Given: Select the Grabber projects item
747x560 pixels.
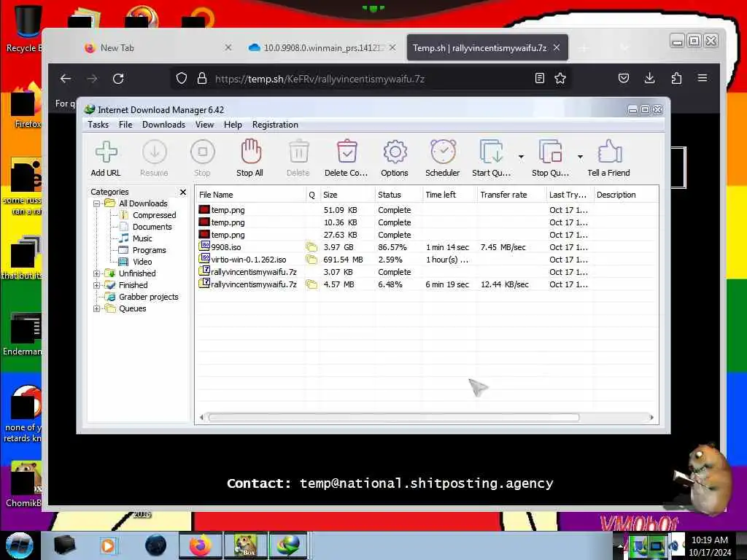Looking at the screenshot, I should pyautogui.click(x=148, y=297).
